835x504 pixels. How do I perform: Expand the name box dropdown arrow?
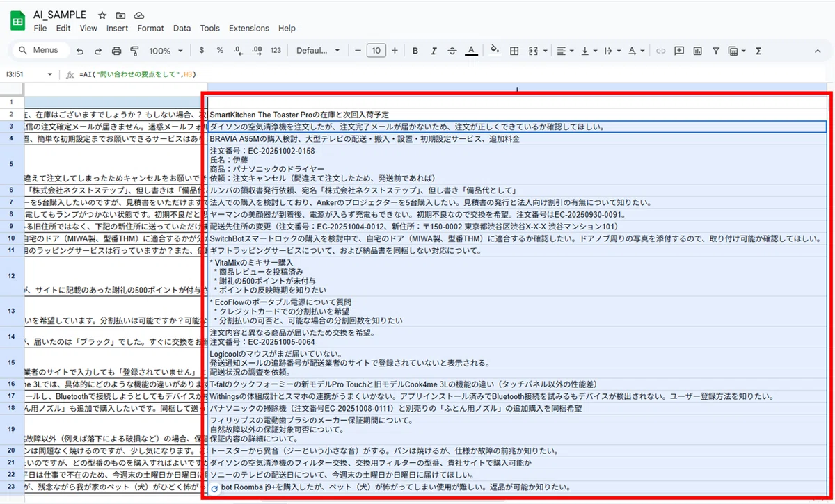coord(50,74)
